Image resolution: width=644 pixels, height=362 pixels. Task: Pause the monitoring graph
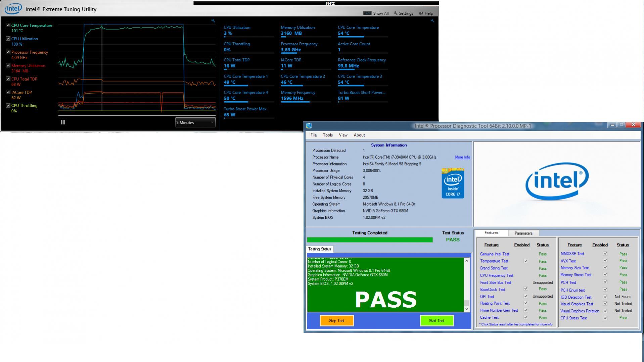click(63, 122)
